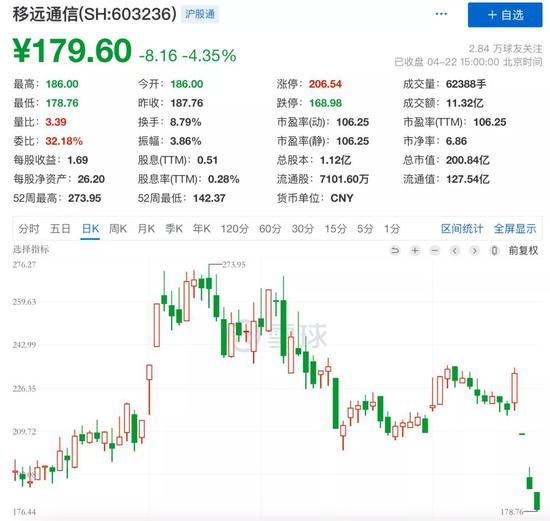The image size is (550, 521).
Task: Switch to the 5分 chart tab
Action: click(365, 229)
